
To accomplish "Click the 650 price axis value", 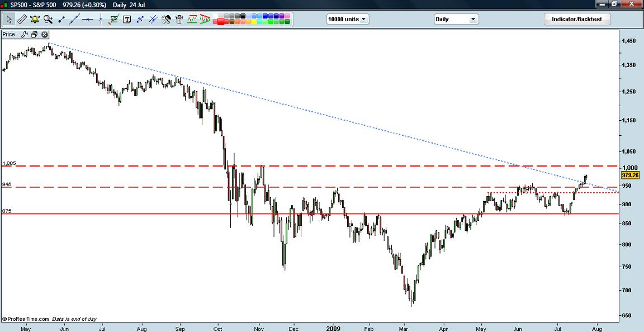I will click(x=626, y=316).
